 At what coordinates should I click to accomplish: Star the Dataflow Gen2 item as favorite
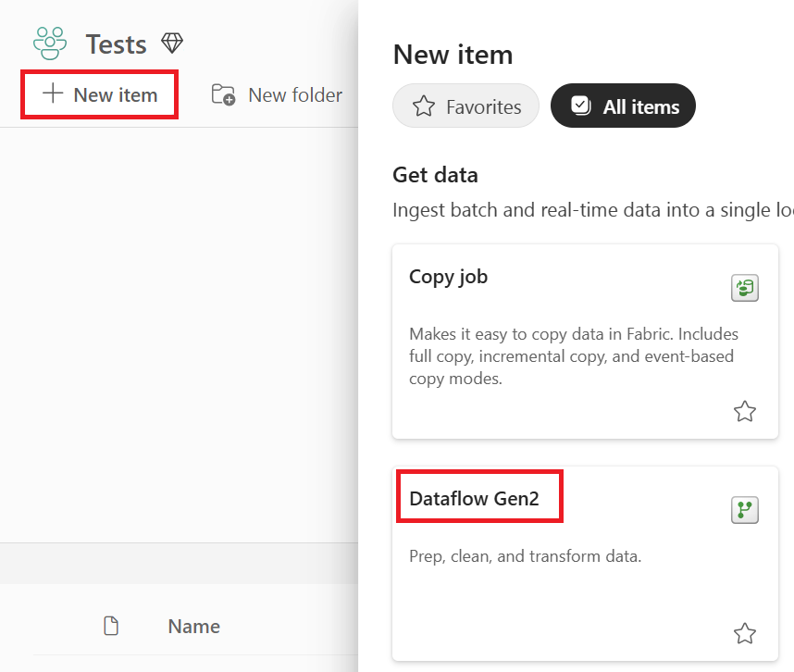(x=744, y=633)
